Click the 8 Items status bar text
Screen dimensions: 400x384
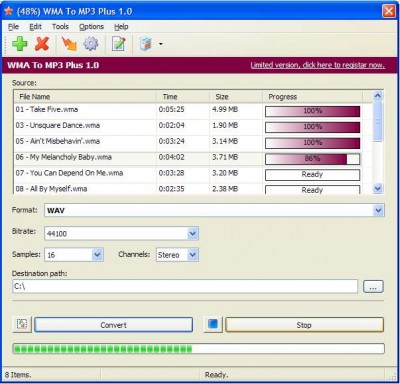tap(18, 375)
